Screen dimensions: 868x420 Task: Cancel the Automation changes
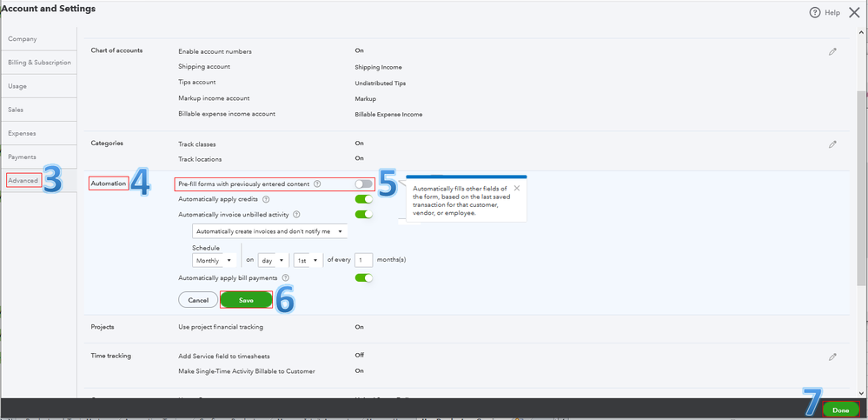tap(198, 300)
